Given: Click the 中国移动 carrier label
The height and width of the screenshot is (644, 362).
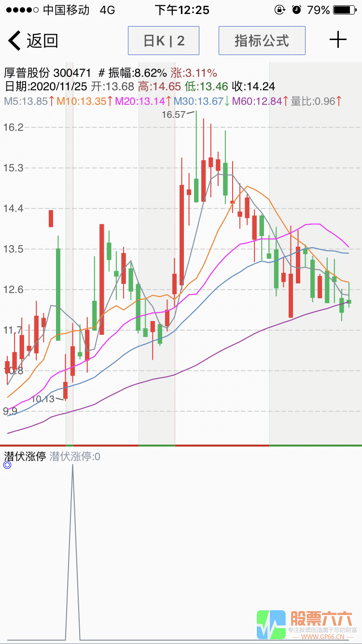Looking at the screenshot, I should [x=66, y=10].
